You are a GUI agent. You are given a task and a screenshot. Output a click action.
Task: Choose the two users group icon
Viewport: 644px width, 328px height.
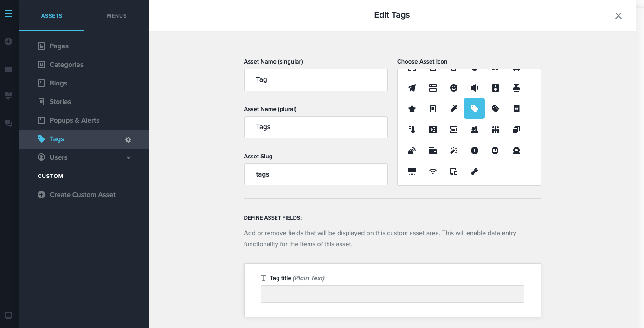pos(475,130)
